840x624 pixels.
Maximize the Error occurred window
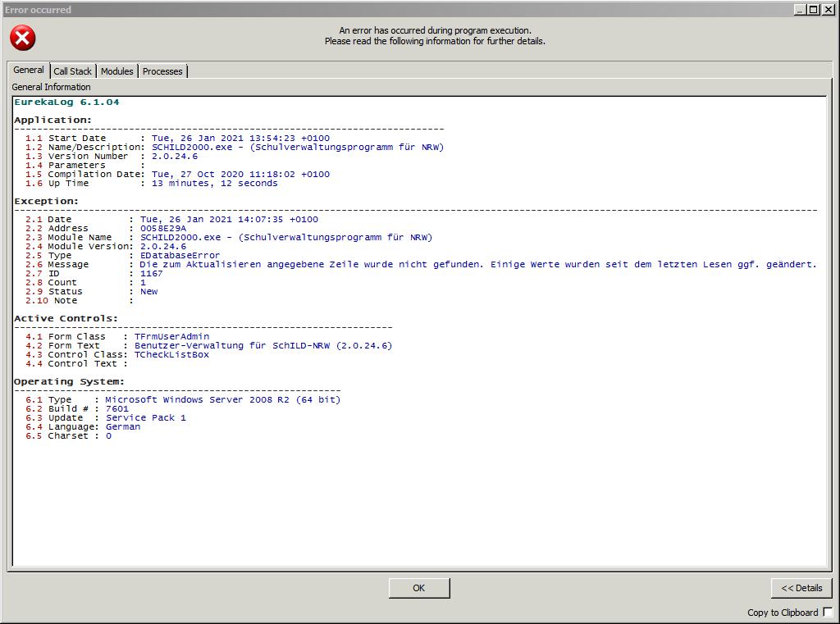coord(813,10)
